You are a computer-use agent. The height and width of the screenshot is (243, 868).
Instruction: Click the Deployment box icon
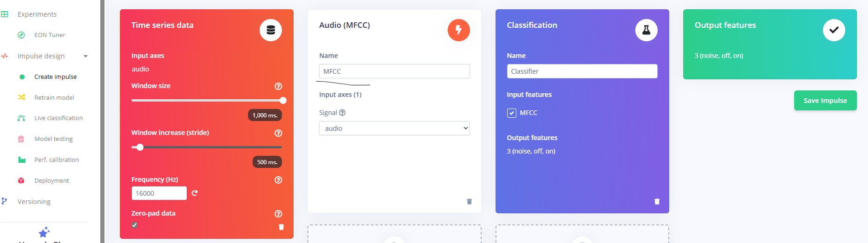[x=21, y=181]
